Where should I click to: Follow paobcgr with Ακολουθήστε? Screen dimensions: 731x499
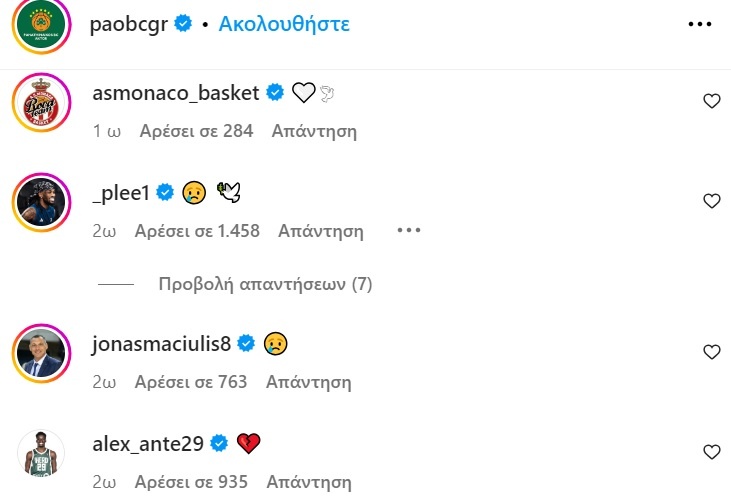pos(284,25)
